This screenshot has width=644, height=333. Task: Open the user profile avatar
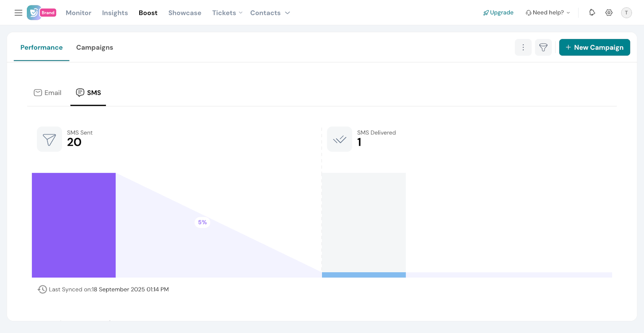[626, 13]
